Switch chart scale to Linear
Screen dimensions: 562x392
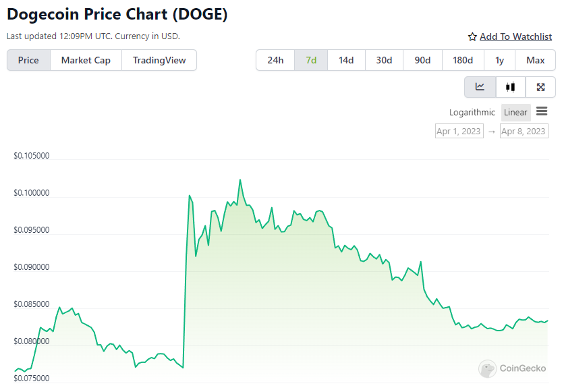click(515, 113)
